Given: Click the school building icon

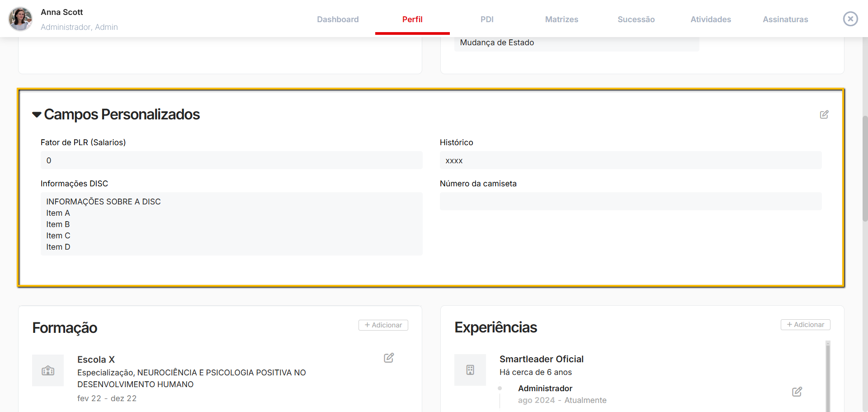Looking at the screenshot, I should click(48, 370).
